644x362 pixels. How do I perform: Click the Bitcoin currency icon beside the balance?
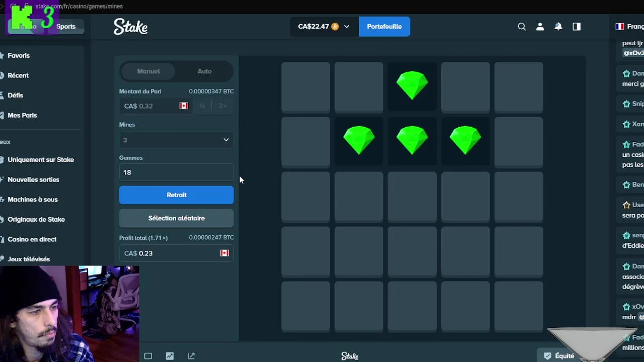(335, 27)
